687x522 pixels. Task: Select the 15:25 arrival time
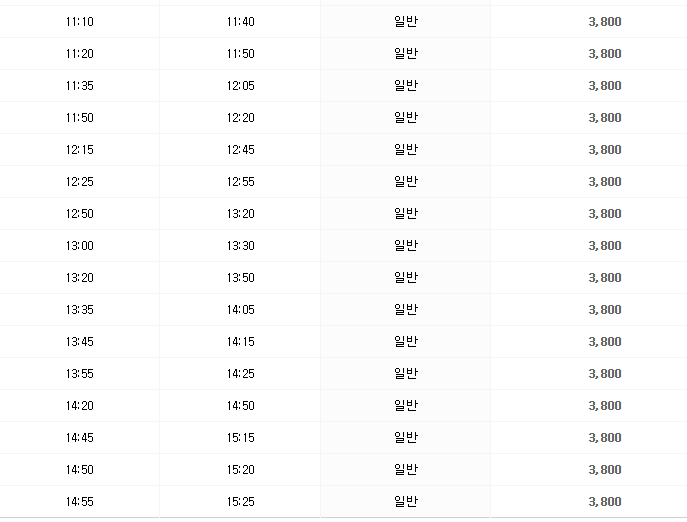pos(240,502)
